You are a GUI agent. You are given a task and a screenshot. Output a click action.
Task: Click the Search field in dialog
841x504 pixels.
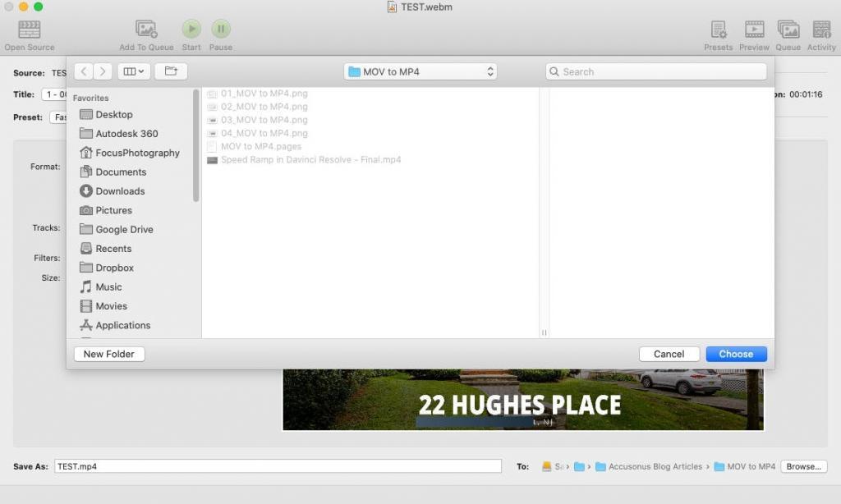656,72
